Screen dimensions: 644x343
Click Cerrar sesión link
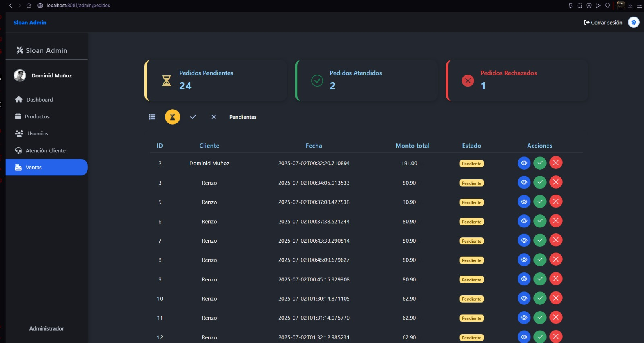[x=603, y=23]
